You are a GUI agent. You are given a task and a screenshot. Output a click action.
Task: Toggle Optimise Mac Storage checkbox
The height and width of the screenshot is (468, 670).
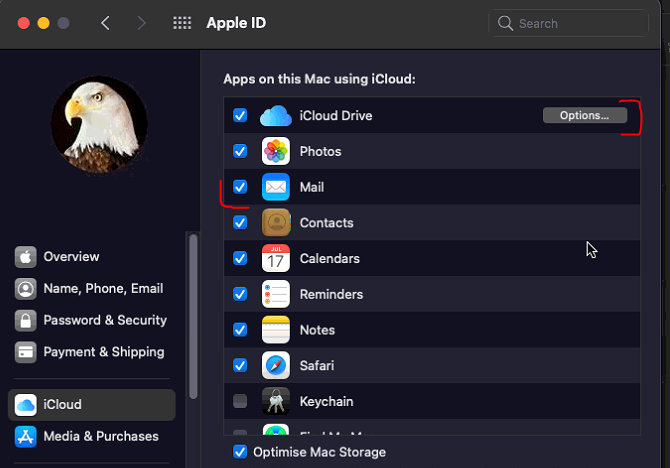tap(240, 452)
